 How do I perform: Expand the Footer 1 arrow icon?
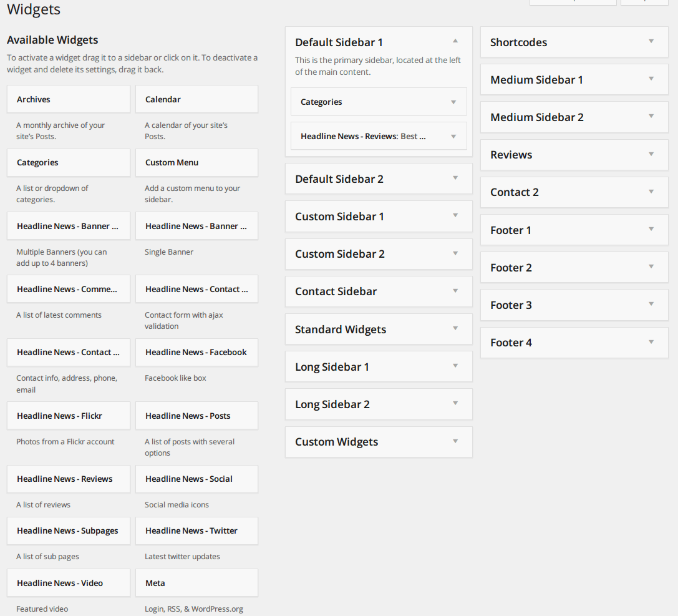[x=651, y=230]
